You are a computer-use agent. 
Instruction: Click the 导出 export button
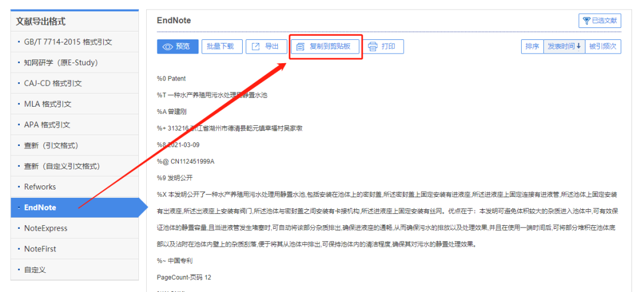266,46
